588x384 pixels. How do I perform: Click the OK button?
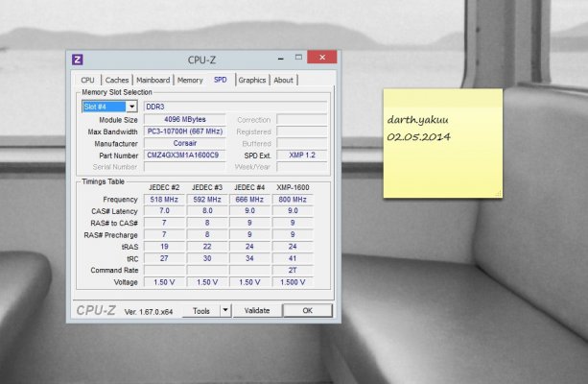click(308, 310)
